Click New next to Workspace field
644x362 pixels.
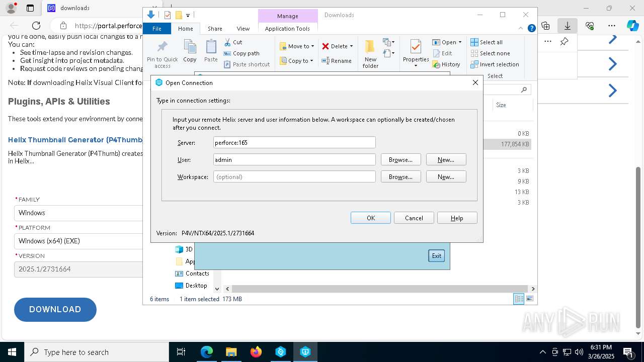pos(446,176)
